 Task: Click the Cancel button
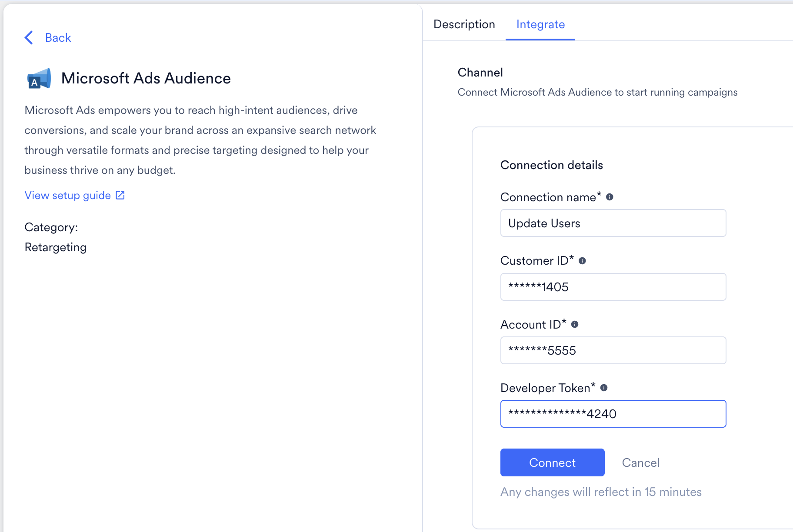[640, 462]
